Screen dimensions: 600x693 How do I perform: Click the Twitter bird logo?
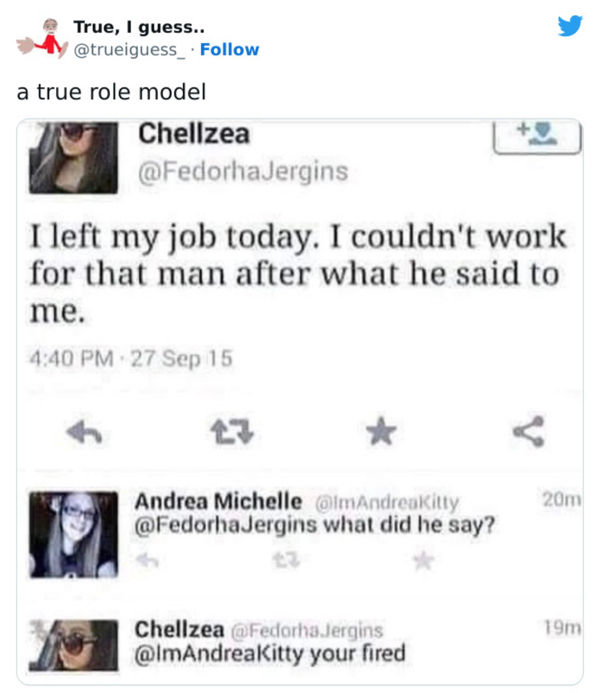click(570, 26)
